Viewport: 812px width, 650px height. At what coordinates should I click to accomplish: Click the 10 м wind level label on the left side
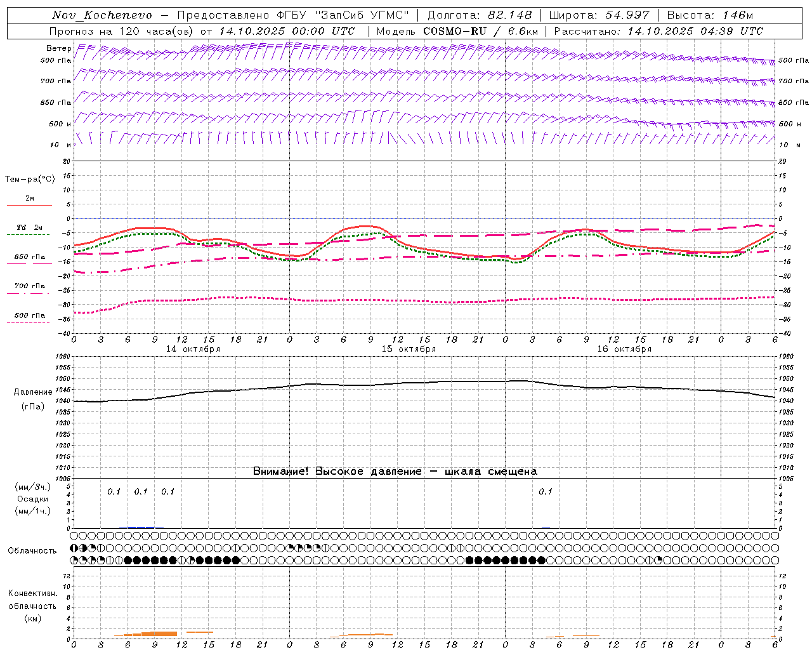(x=60, y=145)
